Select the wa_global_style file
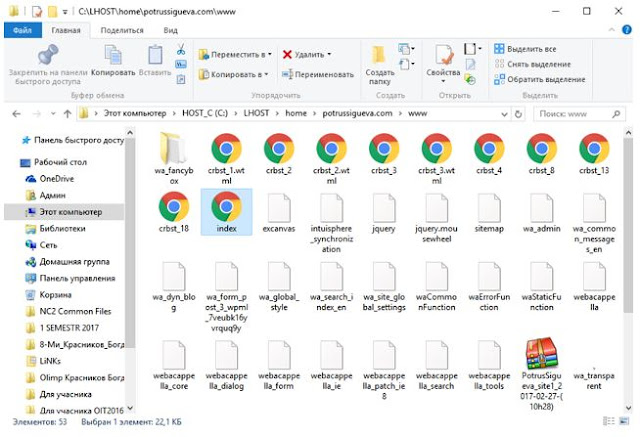640x437 pixels. tap(279, 287)
